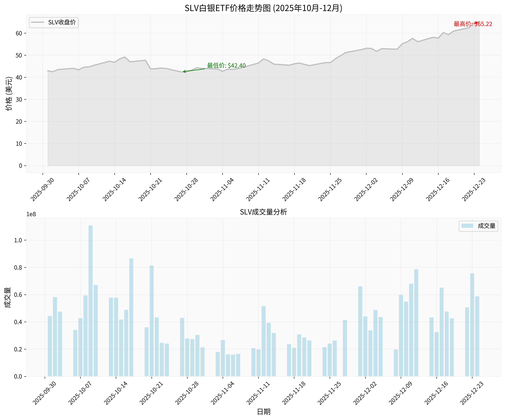
Task: Click the 0.8 tick on volume axis
Action: [x=18, y=268]
